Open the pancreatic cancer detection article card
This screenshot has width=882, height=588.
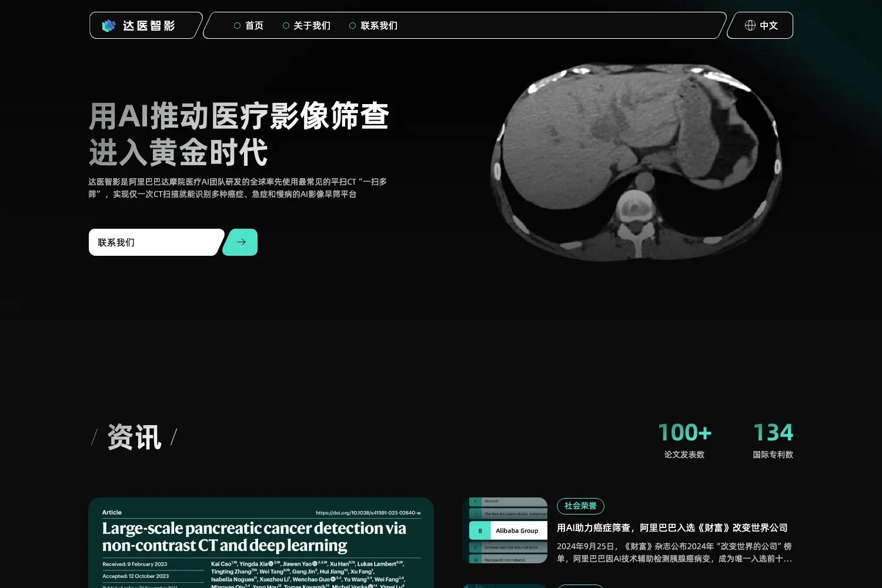click(x=261, y=543)
